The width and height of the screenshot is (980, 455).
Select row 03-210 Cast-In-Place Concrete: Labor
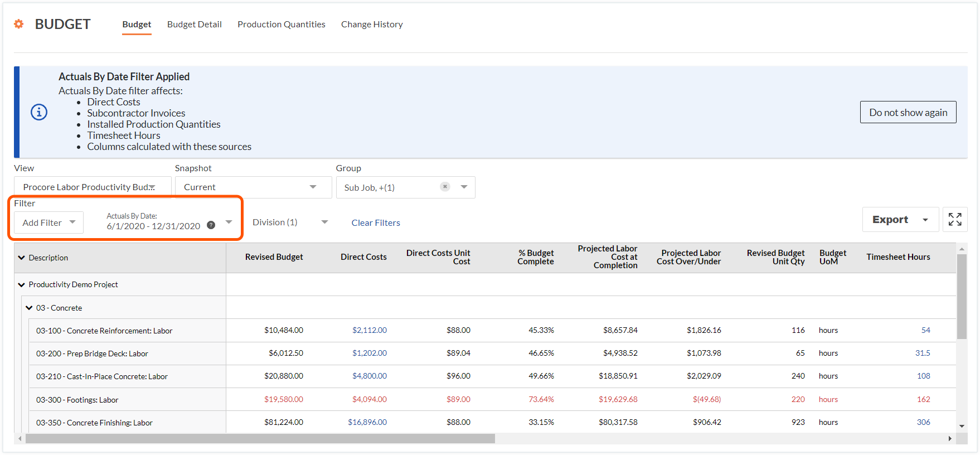pos(102,376)
